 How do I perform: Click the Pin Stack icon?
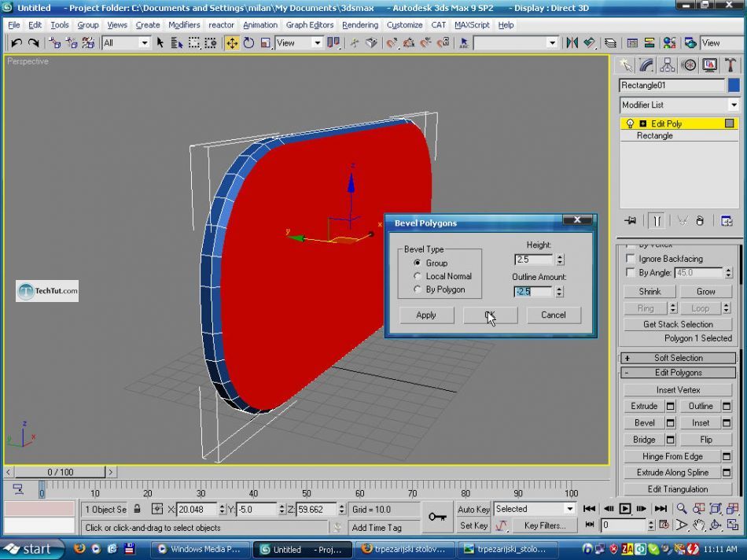(631, 221)
